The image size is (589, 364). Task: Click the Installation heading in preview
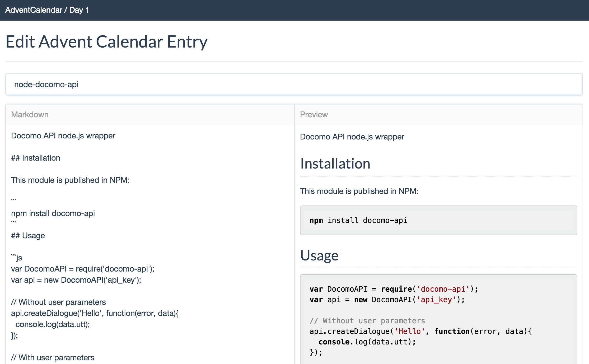[x=335, y=164]
